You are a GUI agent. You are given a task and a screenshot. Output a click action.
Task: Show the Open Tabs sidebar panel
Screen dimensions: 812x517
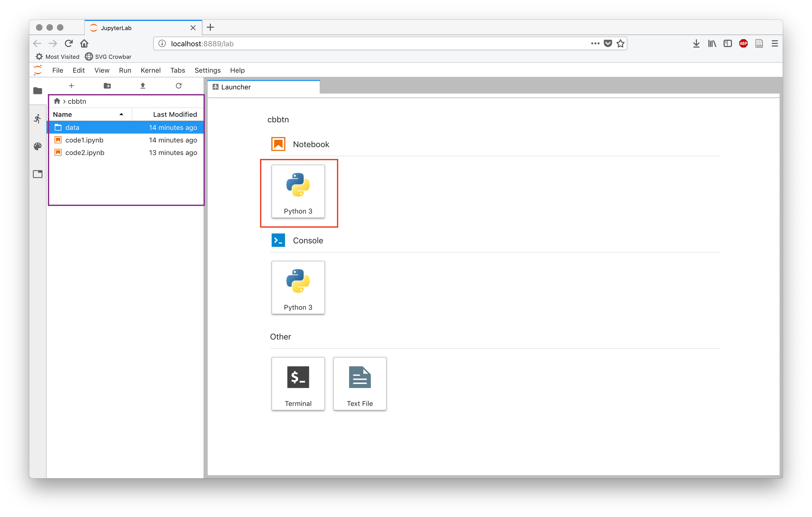tap(37, 174)
